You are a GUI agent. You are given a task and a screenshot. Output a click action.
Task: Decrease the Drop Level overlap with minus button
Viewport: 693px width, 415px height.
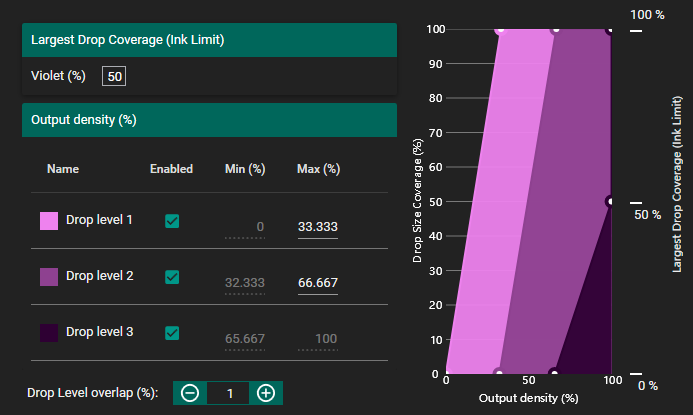pos(190,393)
